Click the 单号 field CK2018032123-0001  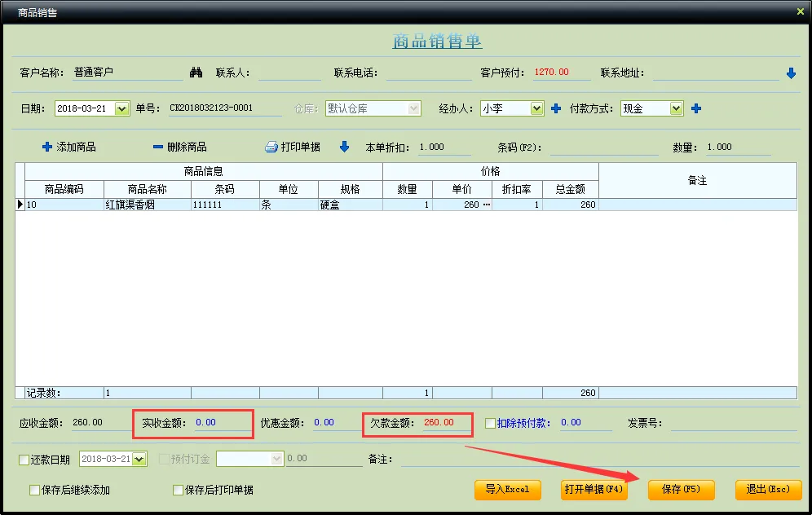225,108
